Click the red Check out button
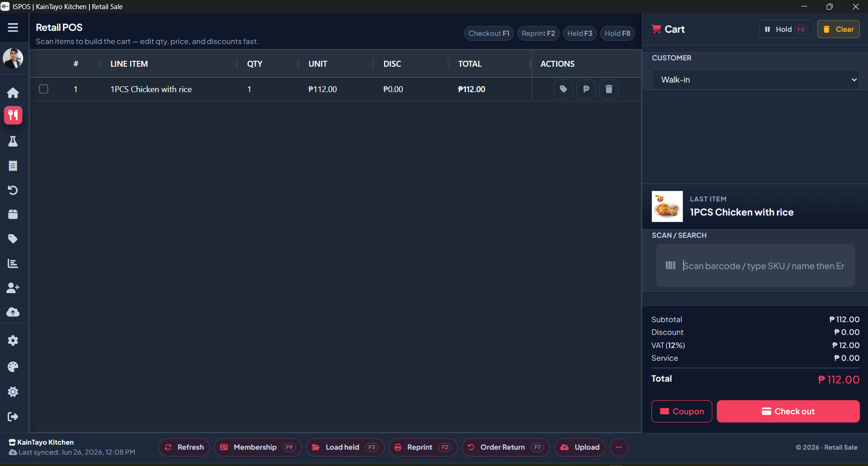This screenshot has width=868, height=466. (788, 412)
